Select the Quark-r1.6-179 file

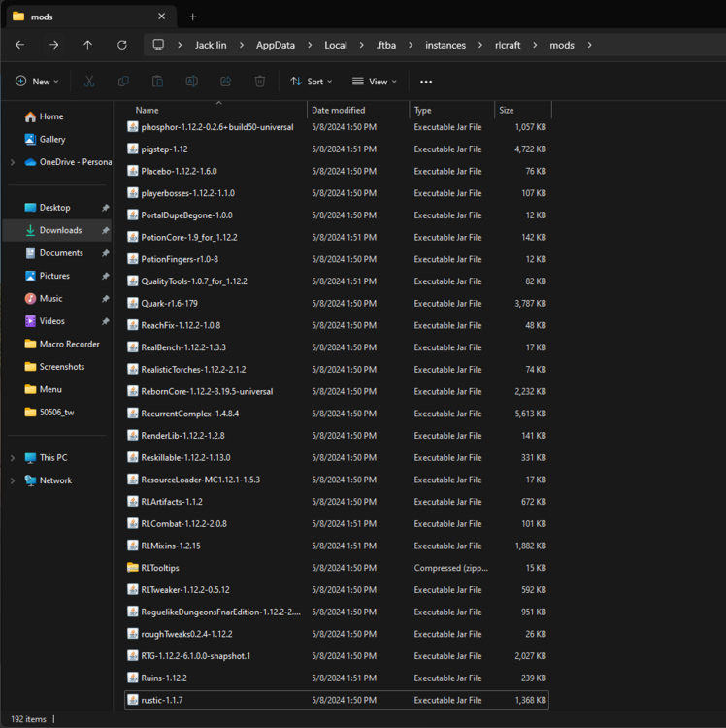337,304
